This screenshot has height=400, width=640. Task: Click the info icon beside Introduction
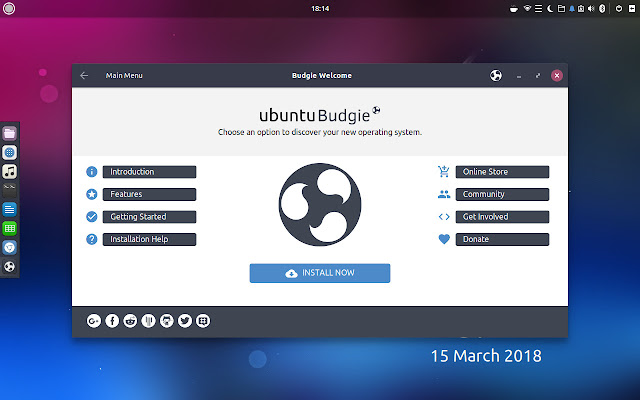(92, 172)
